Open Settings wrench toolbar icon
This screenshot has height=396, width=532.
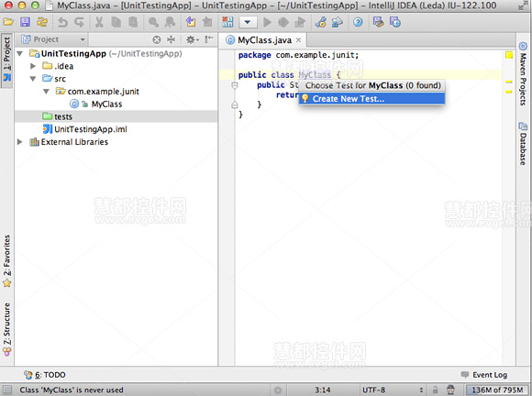tap(321, 22)
